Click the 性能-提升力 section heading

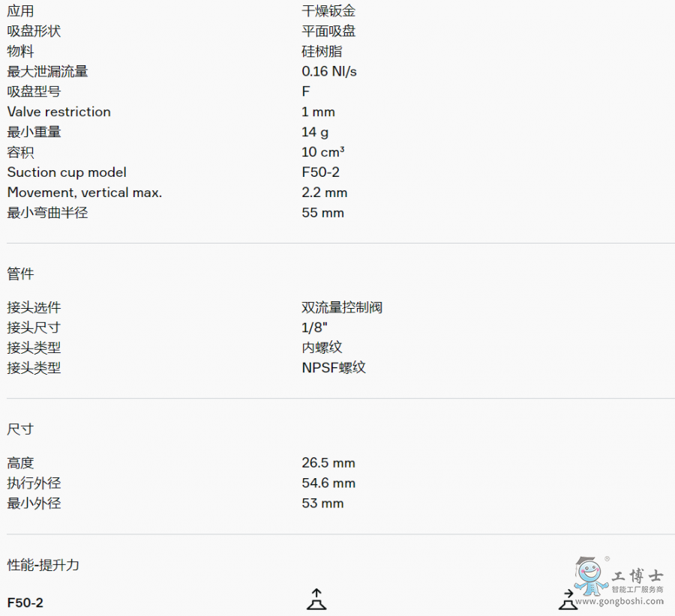tap(43, 565)
